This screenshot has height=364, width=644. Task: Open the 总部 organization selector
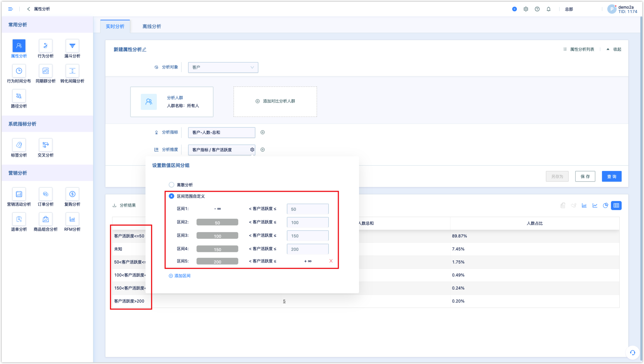click(x=569, y=9)
